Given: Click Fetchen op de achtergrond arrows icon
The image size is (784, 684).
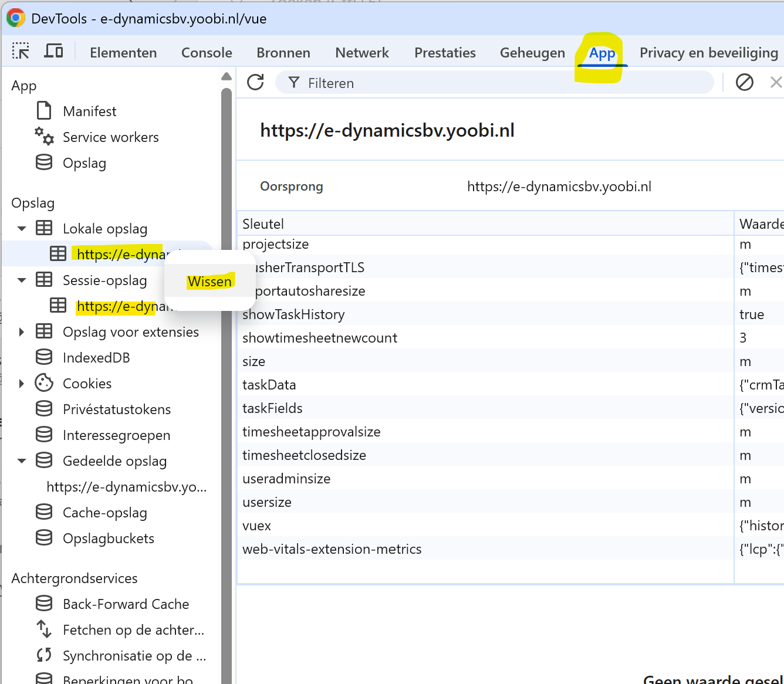Looking at the screenshot, I should (44, 629).
